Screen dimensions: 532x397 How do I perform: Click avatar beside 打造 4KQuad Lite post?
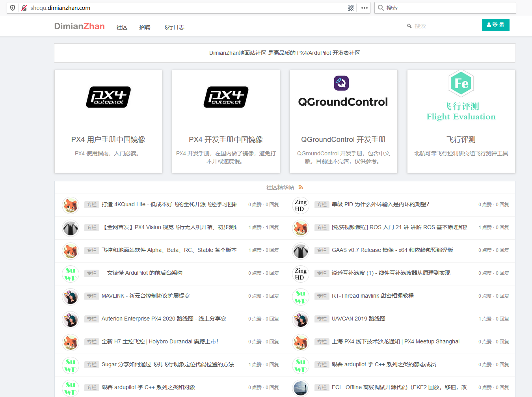(x=71, y=205)
